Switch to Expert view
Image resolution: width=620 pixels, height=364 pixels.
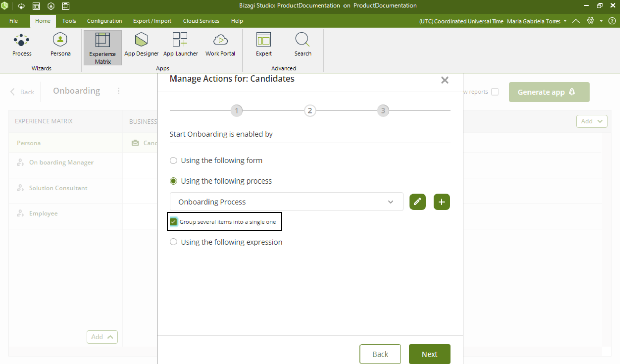[264, 45]
